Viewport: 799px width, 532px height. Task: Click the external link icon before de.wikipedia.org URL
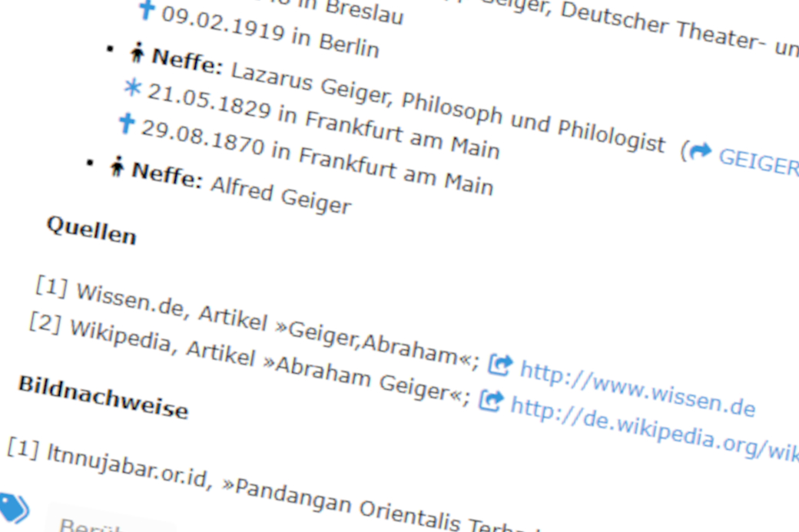(490, 400)
